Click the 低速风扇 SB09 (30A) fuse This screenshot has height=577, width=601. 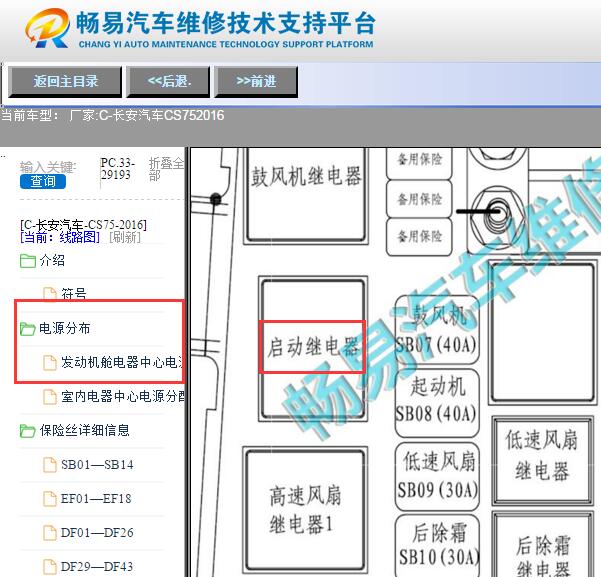click(437, 476)
